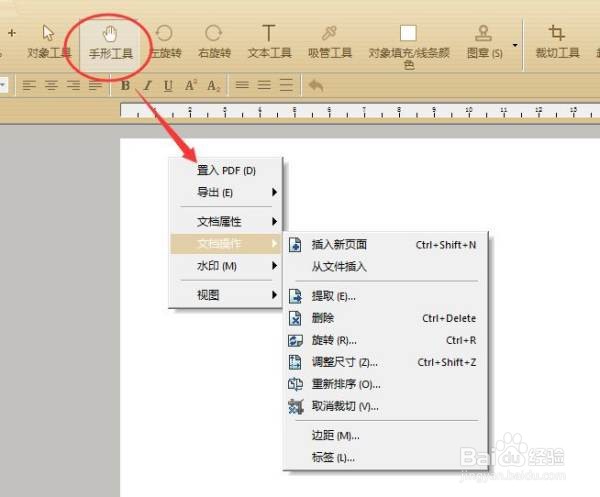Open the 导出 (E) submenu
The image size is (600, 497).
click(x=226, y=192)
